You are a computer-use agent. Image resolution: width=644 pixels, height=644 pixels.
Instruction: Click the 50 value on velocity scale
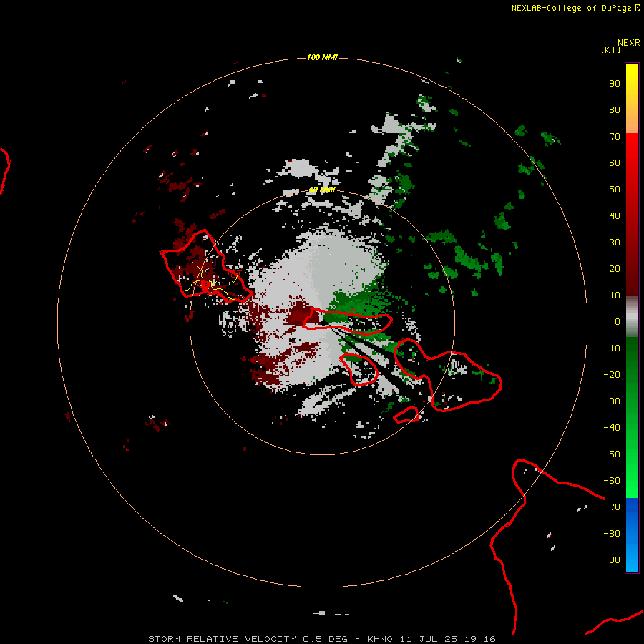coord(615,190)
